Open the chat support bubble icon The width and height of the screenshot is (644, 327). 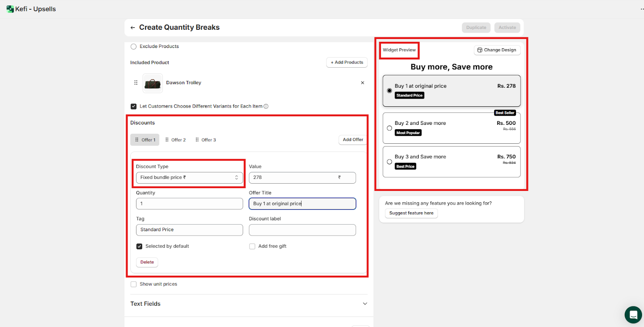coord(633,315)
